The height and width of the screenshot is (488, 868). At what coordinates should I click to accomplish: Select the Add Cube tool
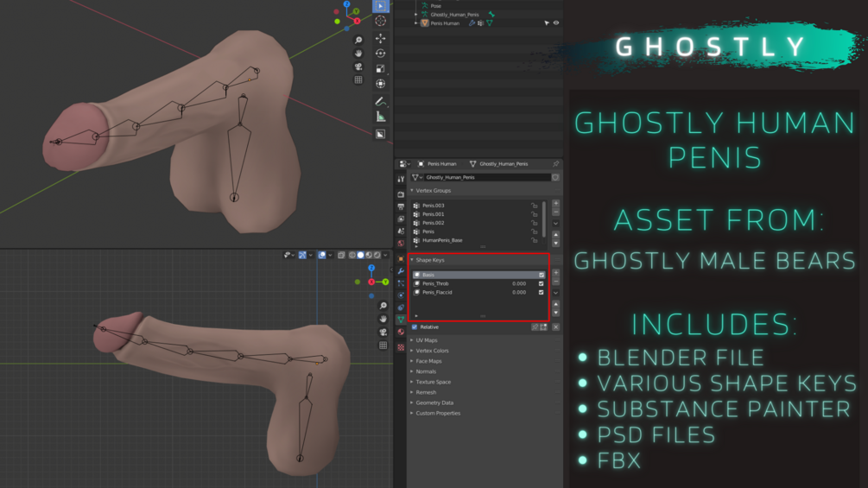tap(380, 134)
